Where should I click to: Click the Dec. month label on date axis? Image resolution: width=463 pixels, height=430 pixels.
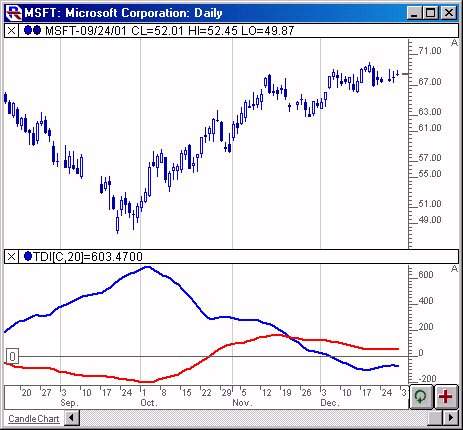pyautogui.click(x=330, y=403)
